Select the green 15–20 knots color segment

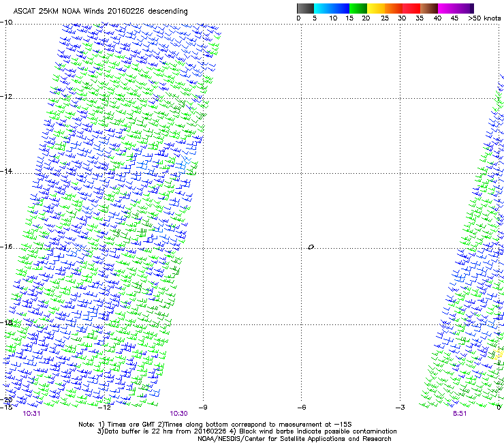pos(358,8)
